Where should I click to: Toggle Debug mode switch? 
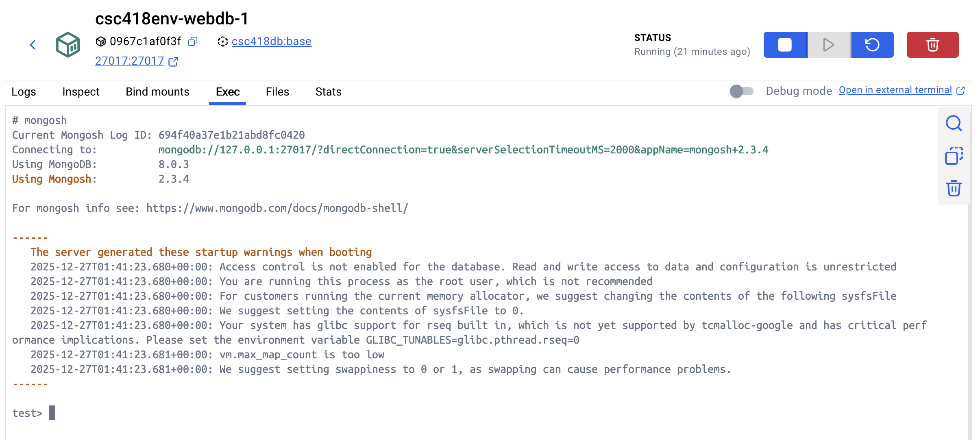coord(741,91)
